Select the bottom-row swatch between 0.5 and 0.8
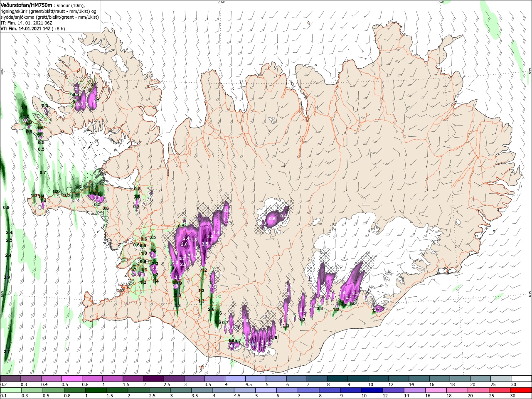The width and height of the screenshot is (532, 399). [53, 390]
